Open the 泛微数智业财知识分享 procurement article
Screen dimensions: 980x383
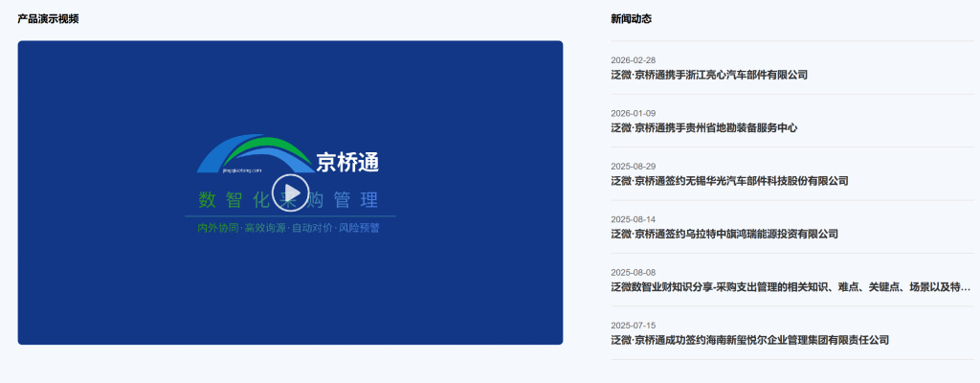pyautogui.click(x=791, y=287)
